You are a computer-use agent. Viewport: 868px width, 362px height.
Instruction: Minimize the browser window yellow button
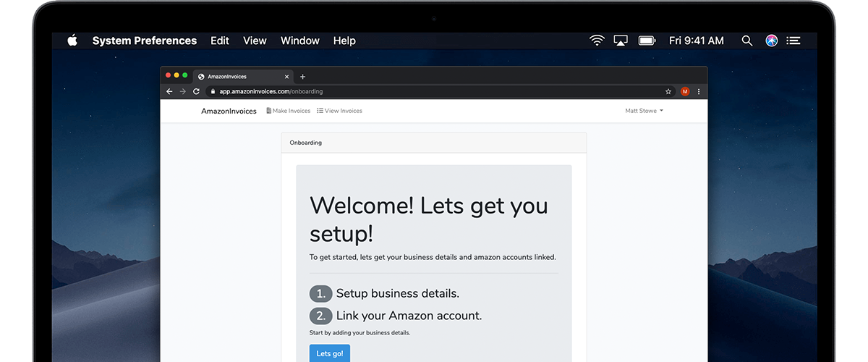176,75
